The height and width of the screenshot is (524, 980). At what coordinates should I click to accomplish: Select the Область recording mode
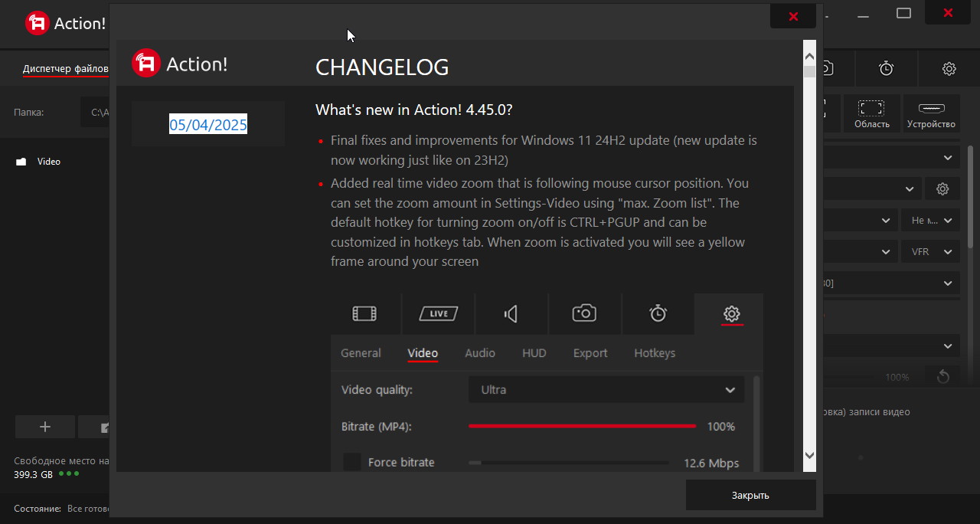[x=872, y=113]
